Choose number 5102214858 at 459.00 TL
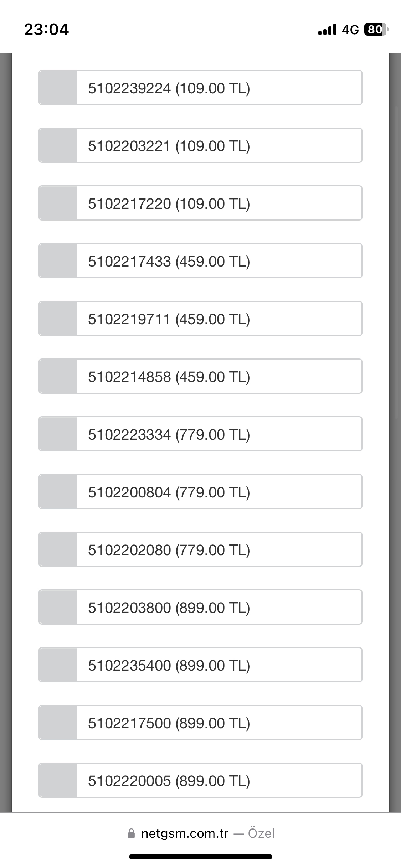The width and height of the screenshot is (401, 868). [200, 376]
